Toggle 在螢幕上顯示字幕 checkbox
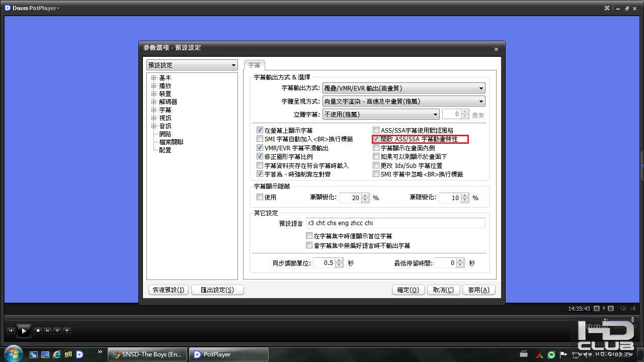 click(260, 130)
